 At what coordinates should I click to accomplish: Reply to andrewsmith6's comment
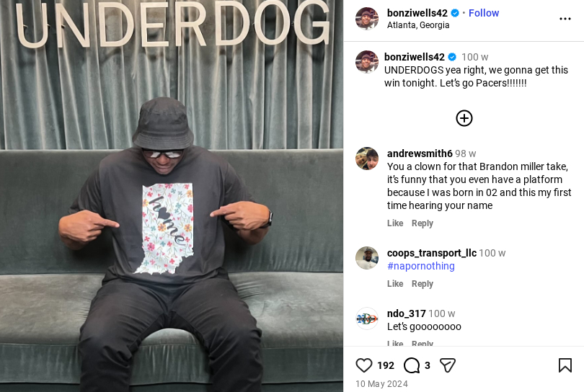point(422,223)
